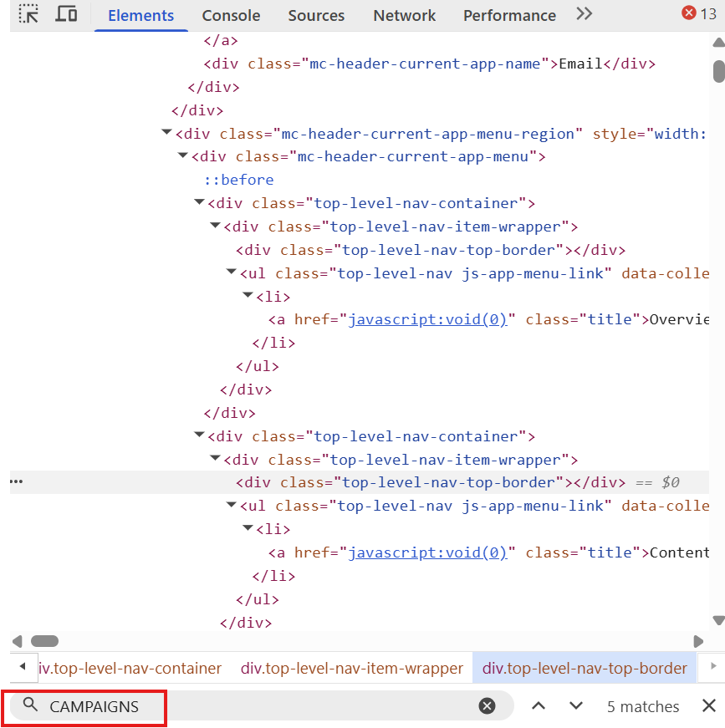Switch to the Console tab
725x728 pixels.
point(231,15)
